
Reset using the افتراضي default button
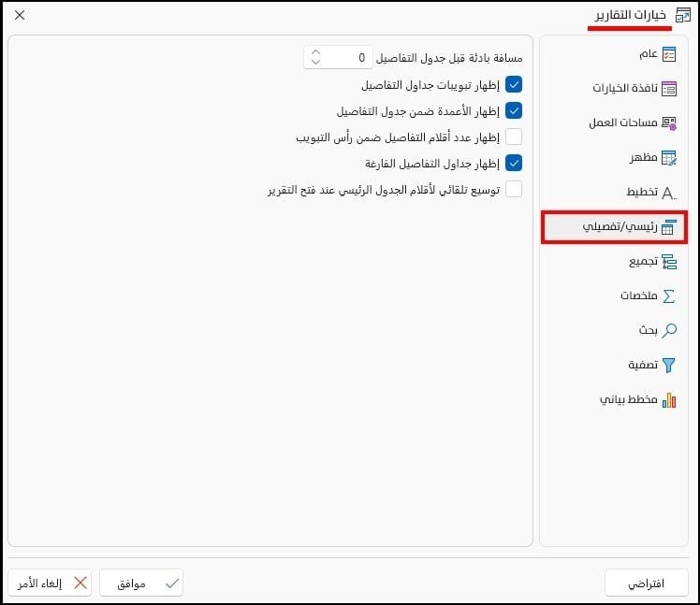(x=646, y=583)
